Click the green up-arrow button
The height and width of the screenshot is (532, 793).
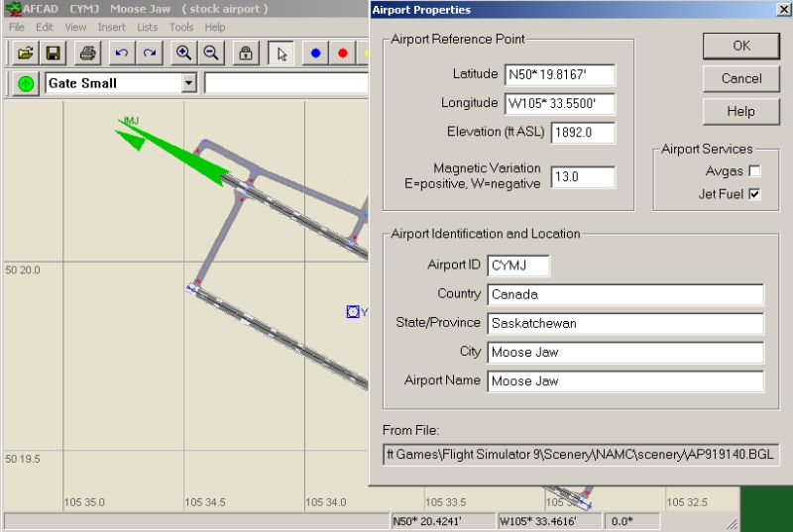coord(26,83)
